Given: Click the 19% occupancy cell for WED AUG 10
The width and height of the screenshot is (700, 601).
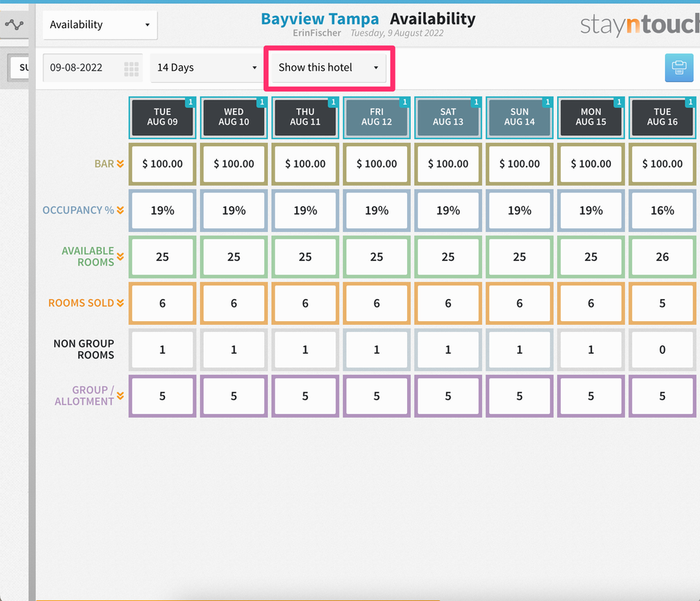Looking at the screenshot, I should coord(234,210).
